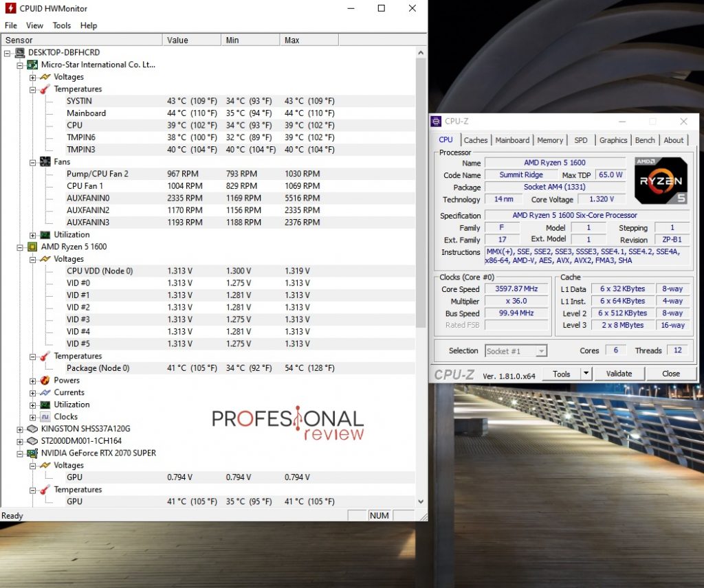
Task: Open the Tools menu in HWMonitor
Action: point(61,25)
